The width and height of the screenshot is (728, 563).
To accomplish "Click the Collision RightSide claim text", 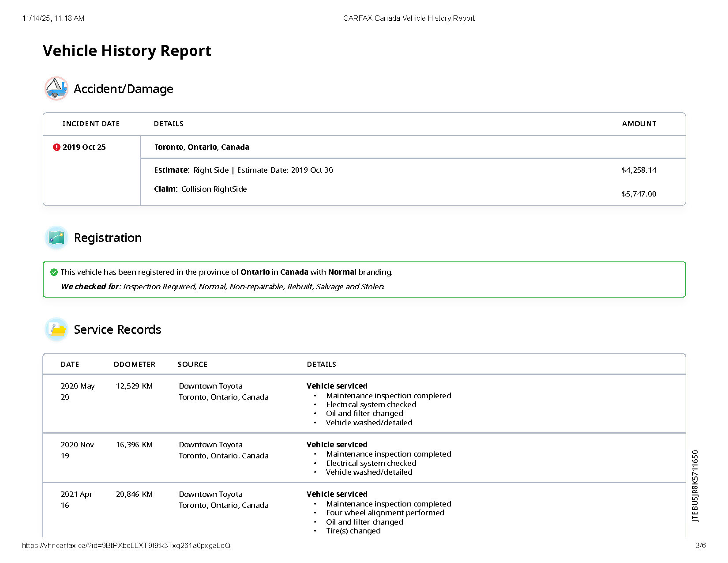I will pyautogui.click(x=214, y=189).
